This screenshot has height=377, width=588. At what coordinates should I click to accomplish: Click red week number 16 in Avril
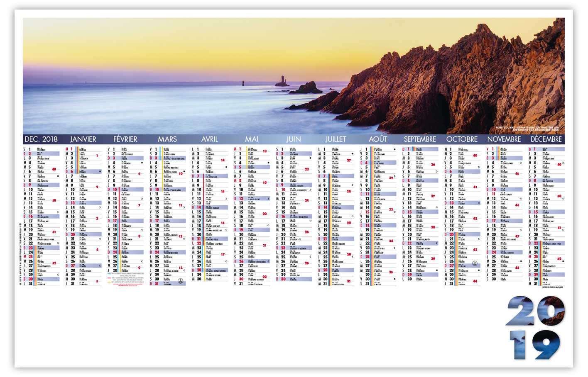pos(223,223)
